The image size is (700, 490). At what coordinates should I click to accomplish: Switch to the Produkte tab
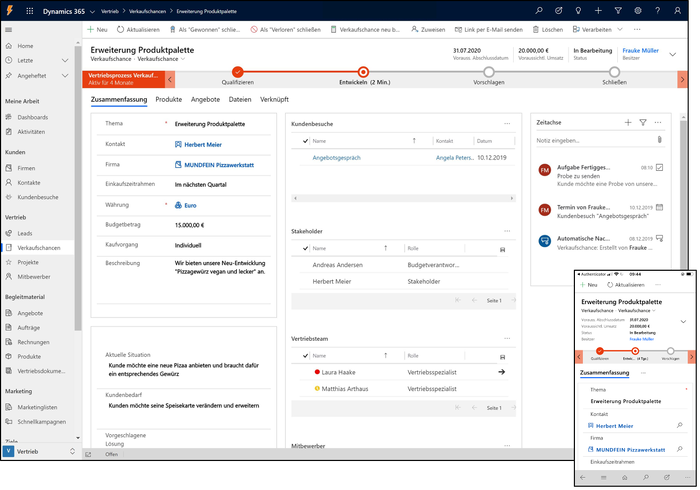pyautogui.click(x=168, y=100)
